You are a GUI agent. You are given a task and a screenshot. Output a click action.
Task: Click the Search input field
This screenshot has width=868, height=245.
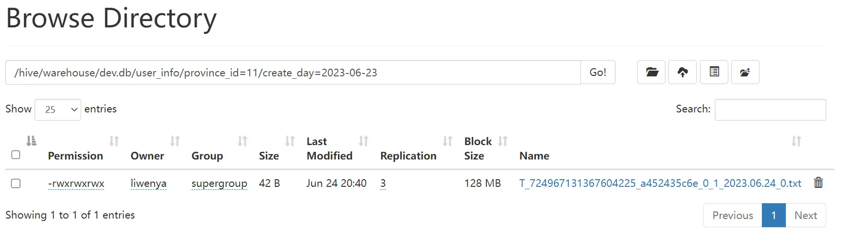tap(770, 110)
